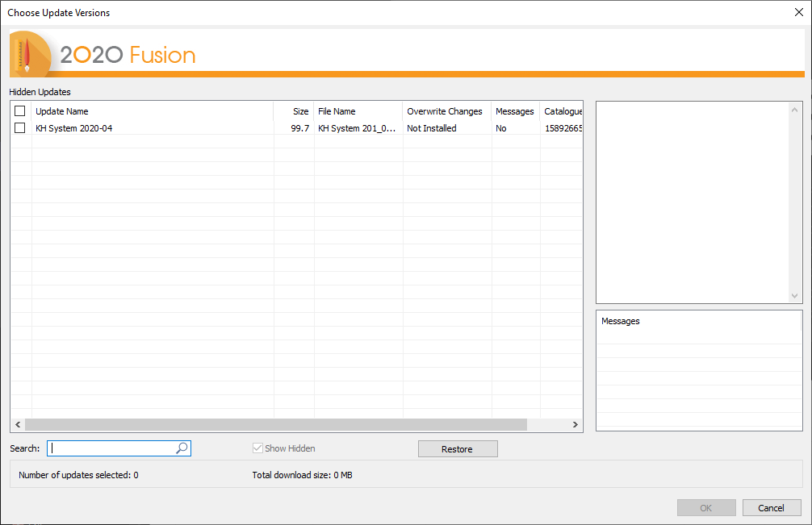The width and height of the screenshot is (812, 525).
Task: Click the right arrow on the horizontal scrollbar
Action: point(575,424)
